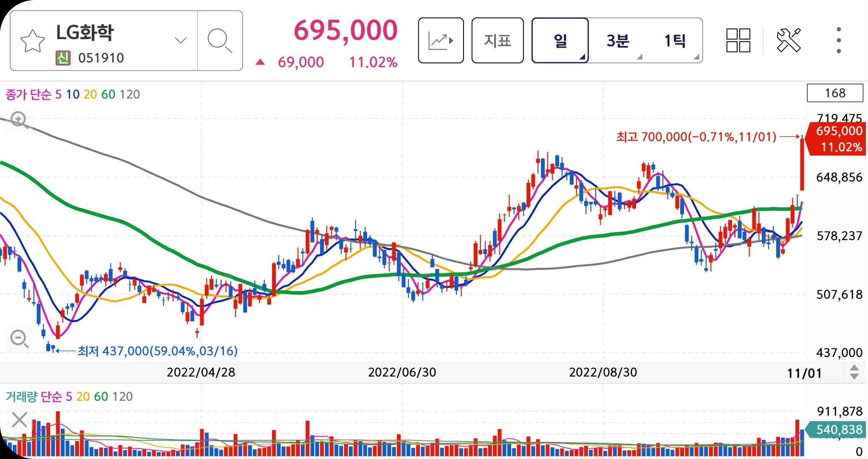Close the volume panel with X icon
The height and width of the screenshot is (459, 868).
pos(19,420)
